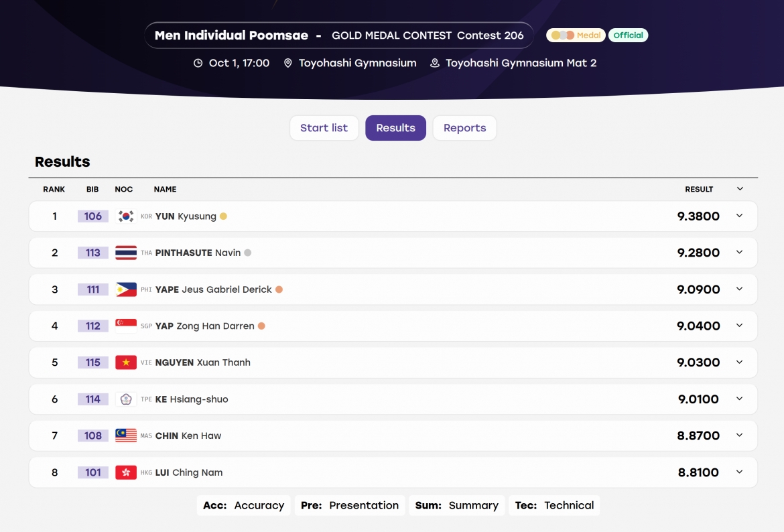Click the mat icon beside Toyohashi Gymnasium Mat 2
Screen dimensions: 784x532
tap(435, 63)
